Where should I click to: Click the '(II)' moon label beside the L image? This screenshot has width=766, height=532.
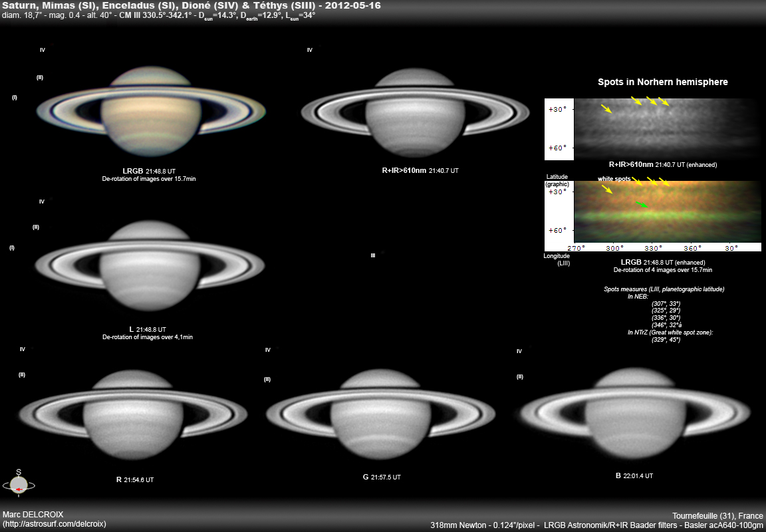click(x=36, y=227)
